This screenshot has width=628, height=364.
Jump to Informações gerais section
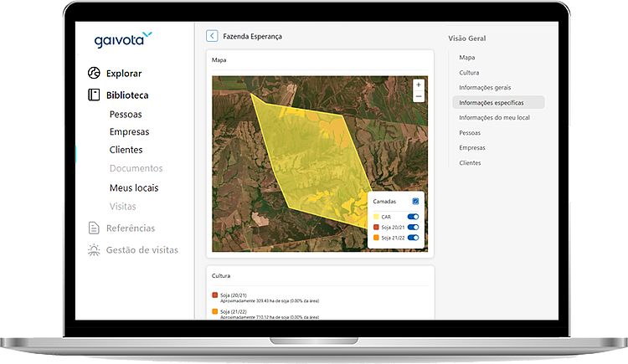485,87
